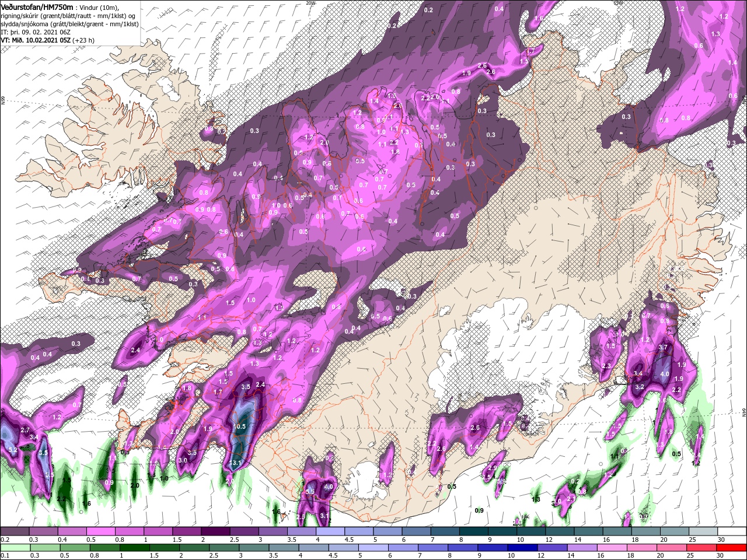Screen dimensions: 747x560
Task: Pick the light lavender upper swatch between 4 and 4.5
Action: pyautogui.click(x=330, y=532)
